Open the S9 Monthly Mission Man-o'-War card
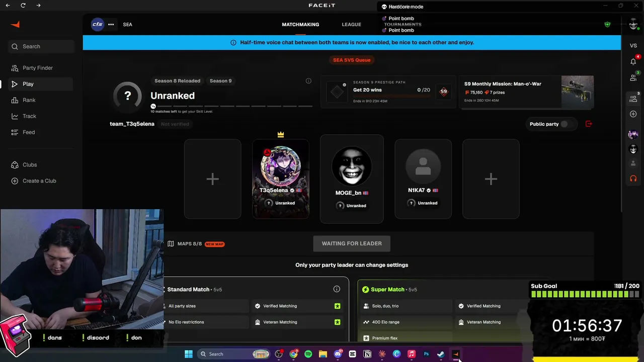 [526, 92]
